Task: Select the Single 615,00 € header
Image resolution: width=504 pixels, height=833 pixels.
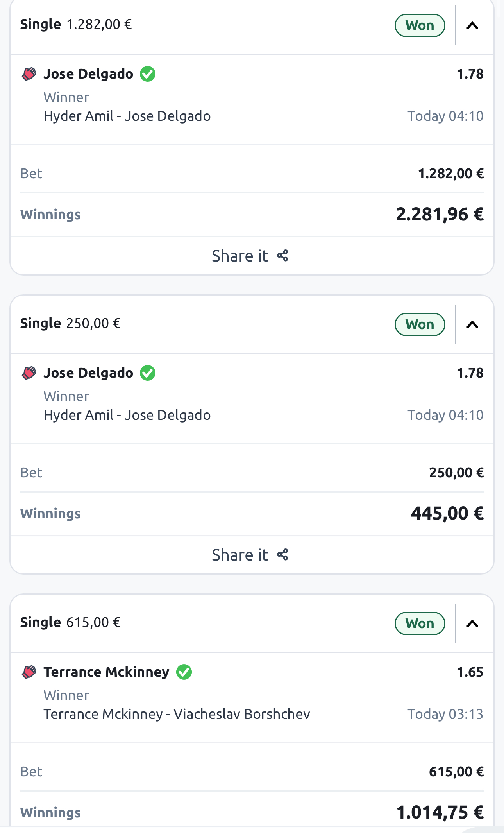Action: (x=70, y=622)
